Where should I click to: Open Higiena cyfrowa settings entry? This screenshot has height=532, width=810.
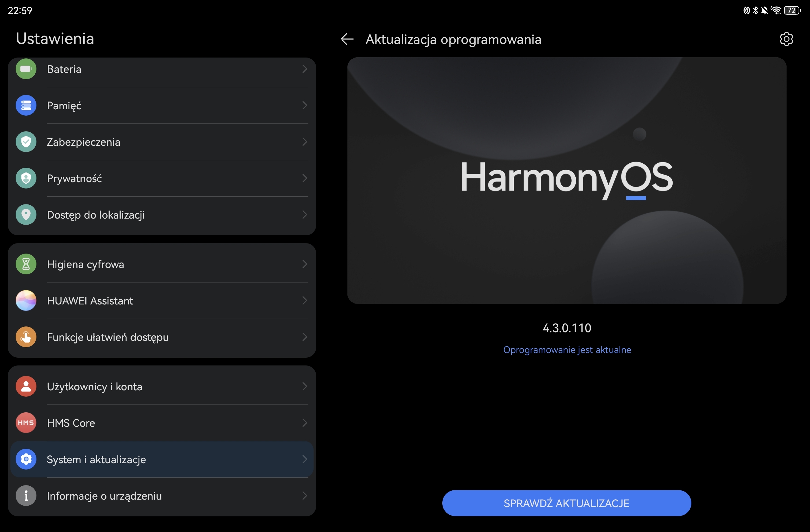pyautogui.click(x=162, y=264)
